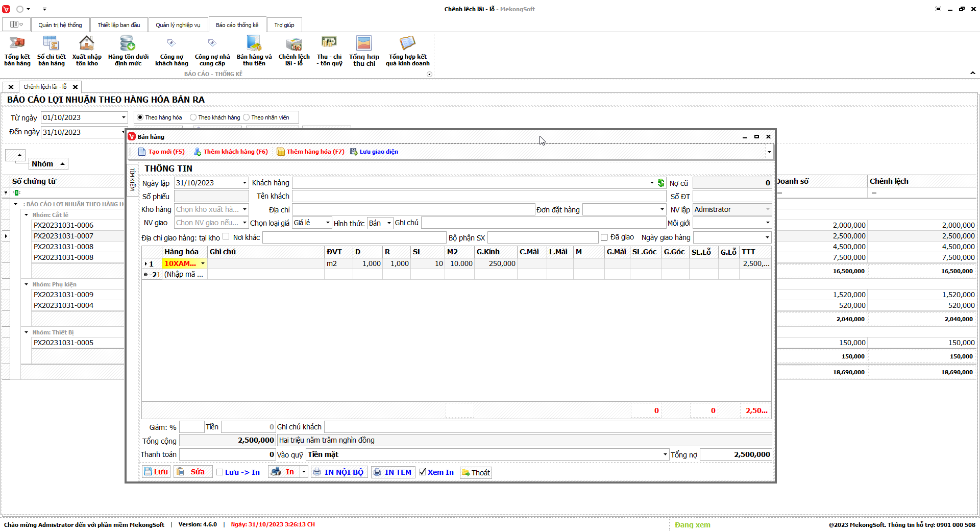Click Thu - chi - tồn quỹ icon

pyautogui.click(x=329, y=51)
